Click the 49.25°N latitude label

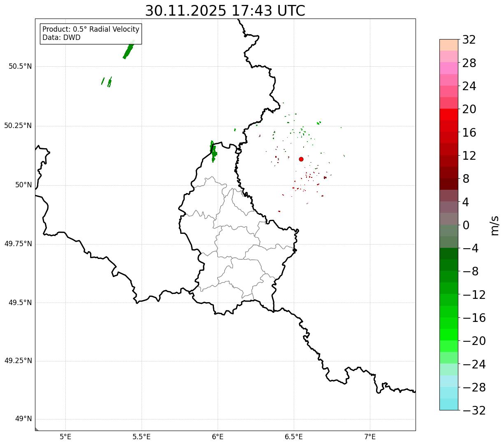18,361
